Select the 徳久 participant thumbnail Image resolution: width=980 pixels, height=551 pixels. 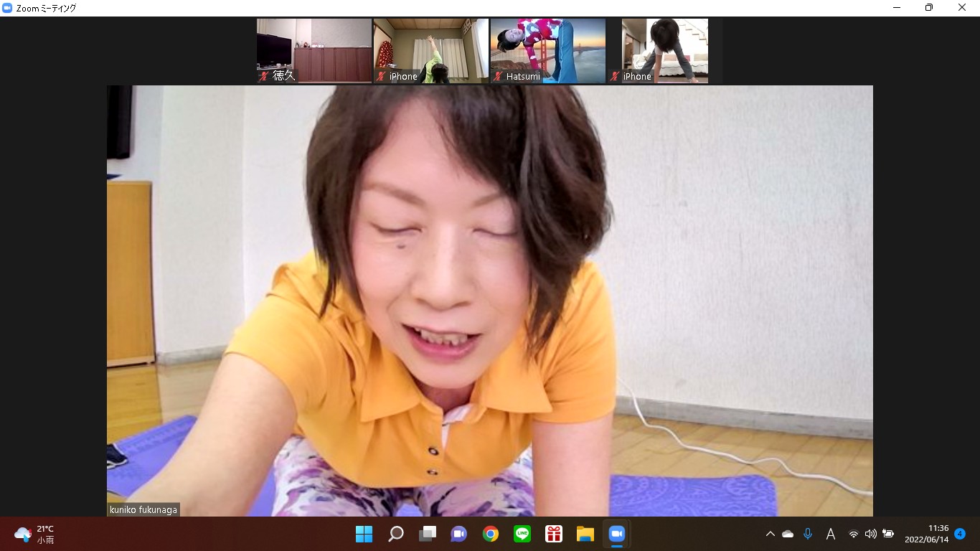tap(314, 51)
